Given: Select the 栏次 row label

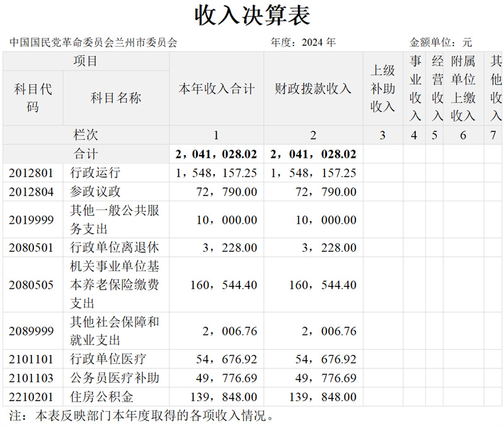Looking at the screenshot, I should click(x=86, y=135).
